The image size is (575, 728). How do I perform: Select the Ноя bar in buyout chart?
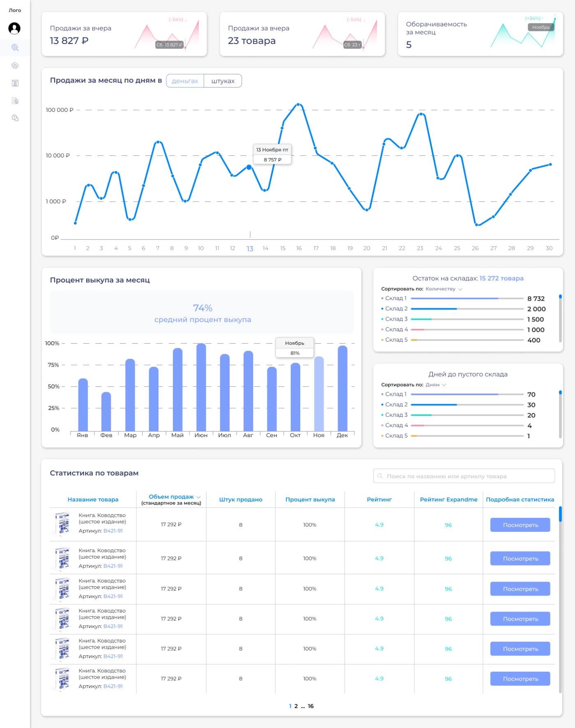(x=319, y=394)
